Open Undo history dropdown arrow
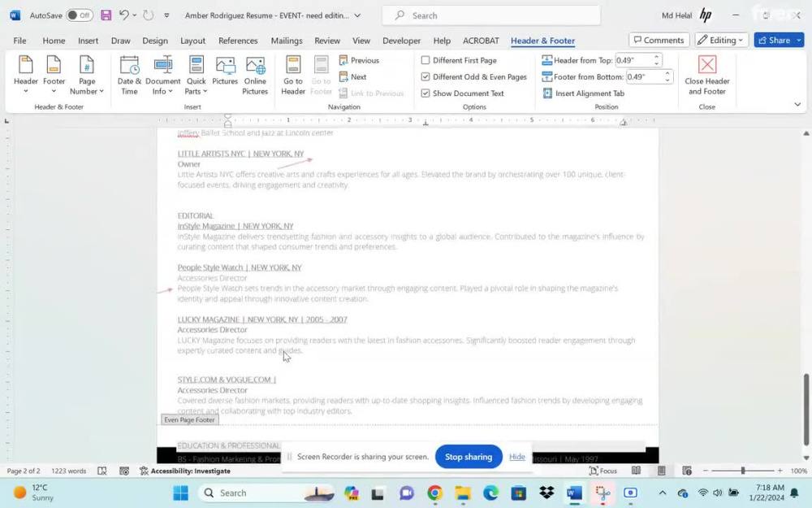 tap(135, 15)
